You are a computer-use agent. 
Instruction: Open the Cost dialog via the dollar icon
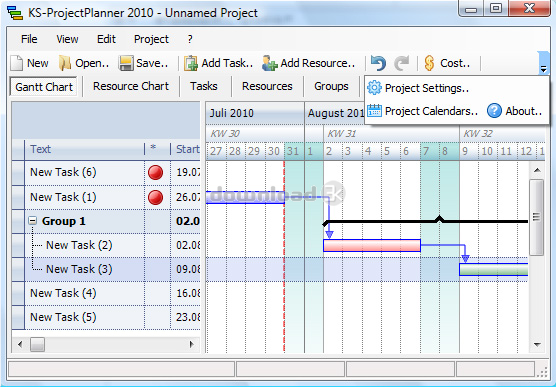(429, 63)
